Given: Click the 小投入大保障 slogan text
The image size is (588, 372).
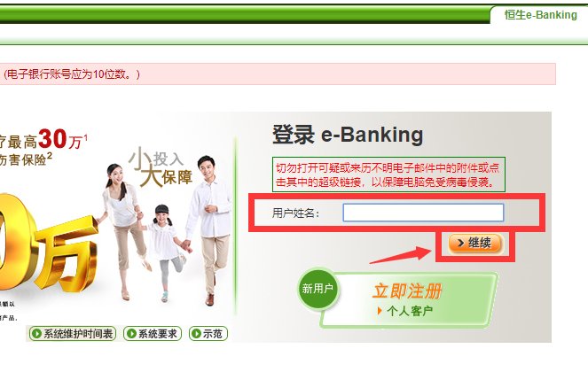Looking at the screenshot, I should click(x=161, y=167).
